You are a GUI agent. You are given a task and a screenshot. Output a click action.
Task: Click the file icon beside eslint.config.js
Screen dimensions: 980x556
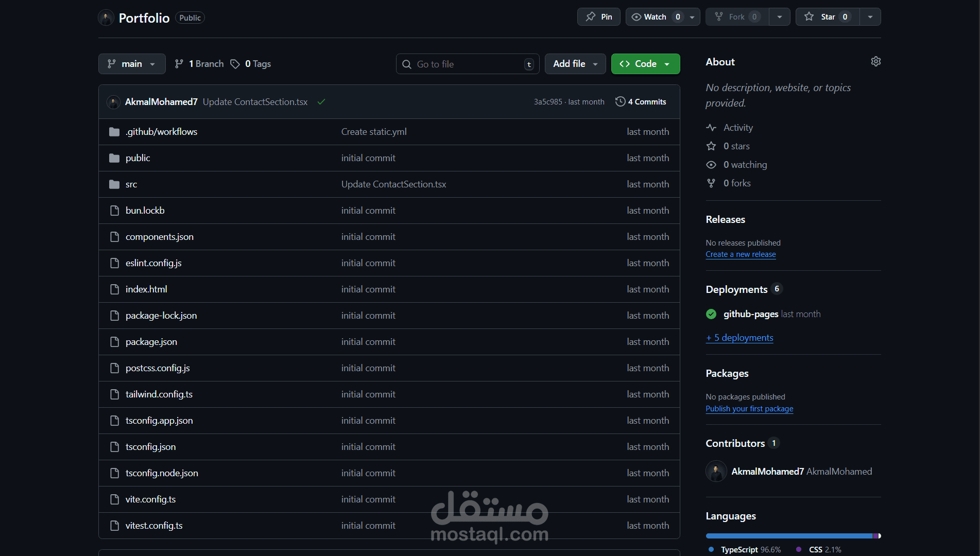pyautogui.click(x=114, y=263)
